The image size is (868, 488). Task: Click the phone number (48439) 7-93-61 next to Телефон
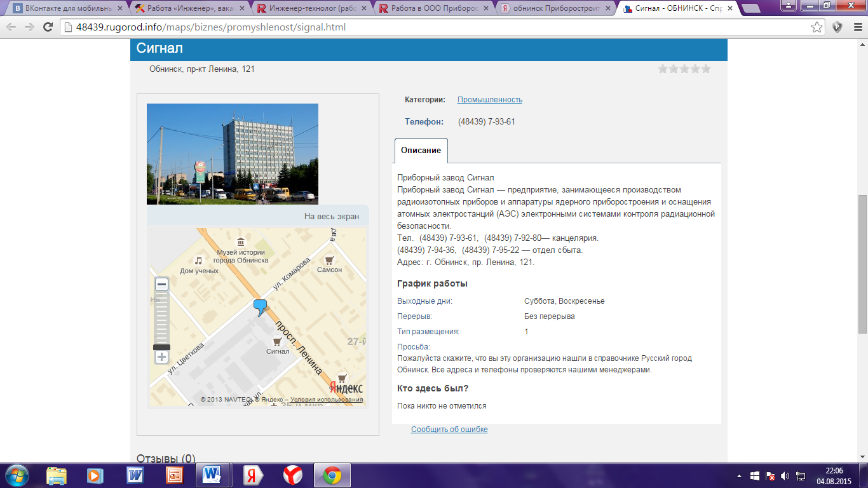pyautogui.click(x=487, y=121)
